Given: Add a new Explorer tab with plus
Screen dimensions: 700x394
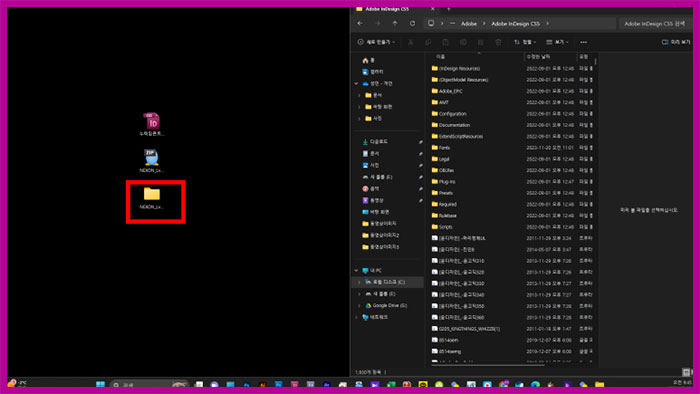Looking at the screenshot, I should pos(449,9).
